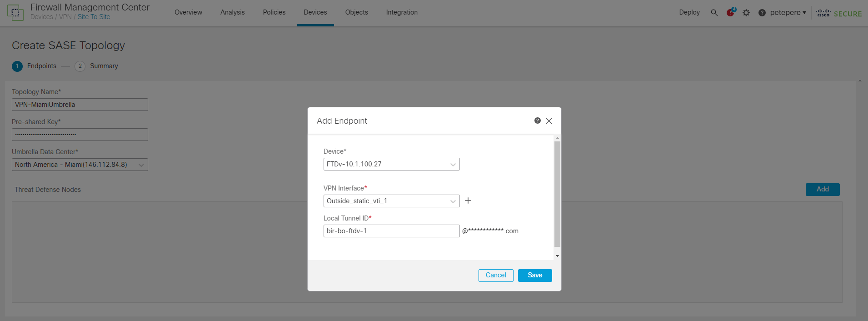Click the 'Threat Defense Nodes' label
Viewport: 868px width, 321px height.
48,190
